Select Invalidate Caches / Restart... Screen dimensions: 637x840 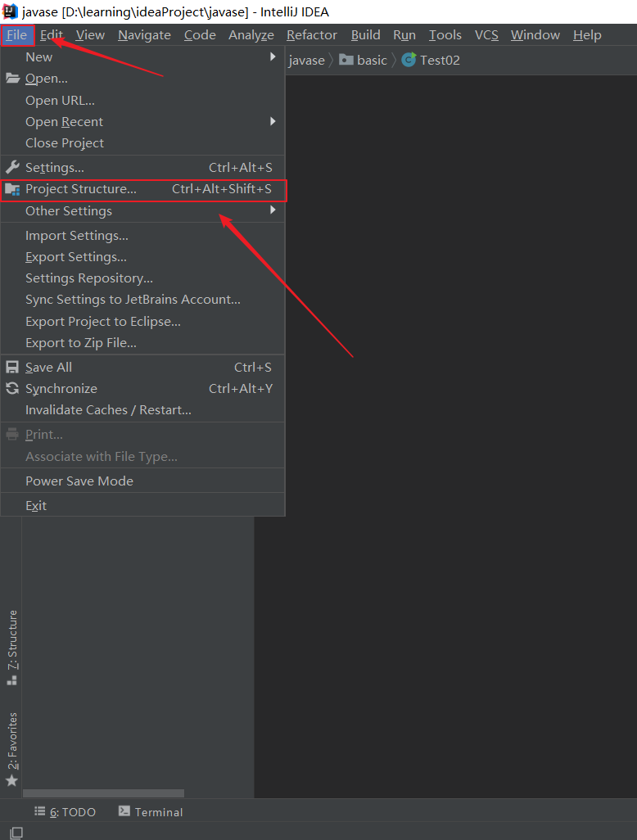(x=108, y=410)
